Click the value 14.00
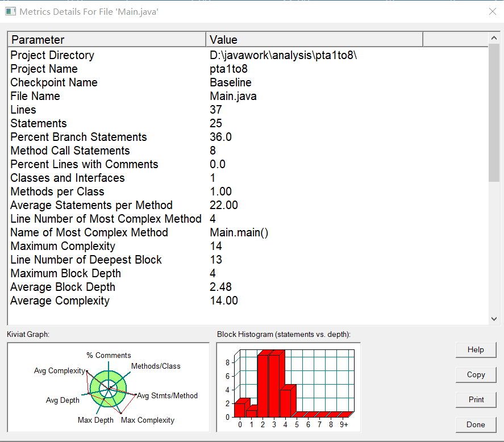Screen dimensions: 504x442 224,301
